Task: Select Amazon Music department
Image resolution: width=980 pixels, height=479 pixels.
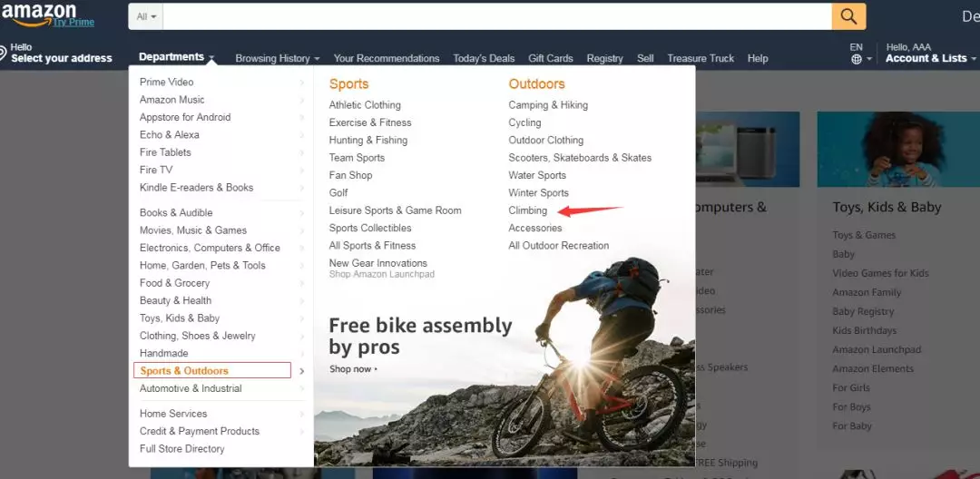Action: 171,99
